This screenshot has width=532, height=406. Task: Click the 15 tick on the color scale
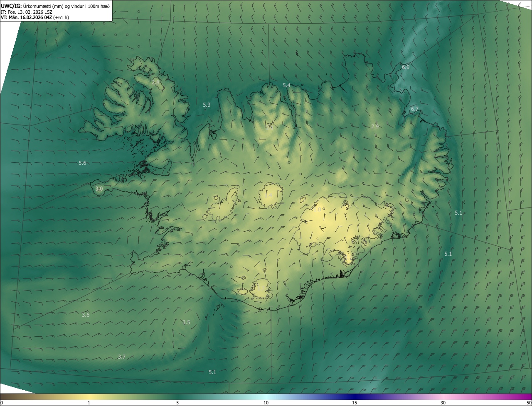(x=355, y=403)
